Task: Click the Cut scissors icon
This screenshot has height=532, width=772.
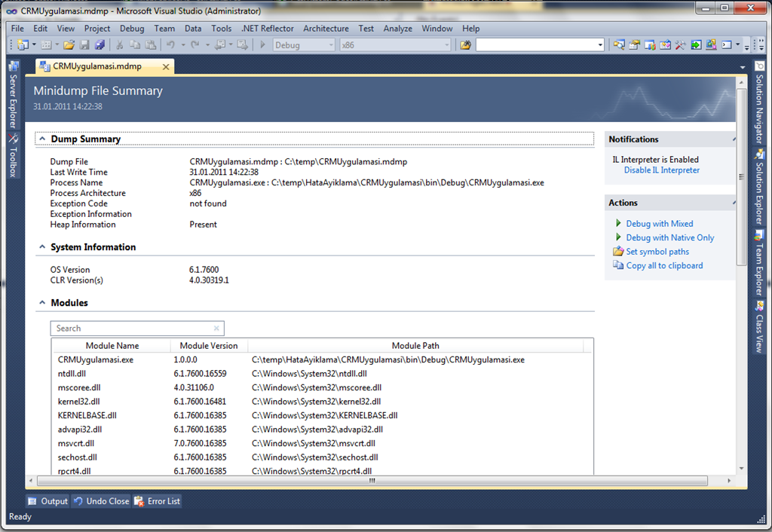Action: (119, 44)
